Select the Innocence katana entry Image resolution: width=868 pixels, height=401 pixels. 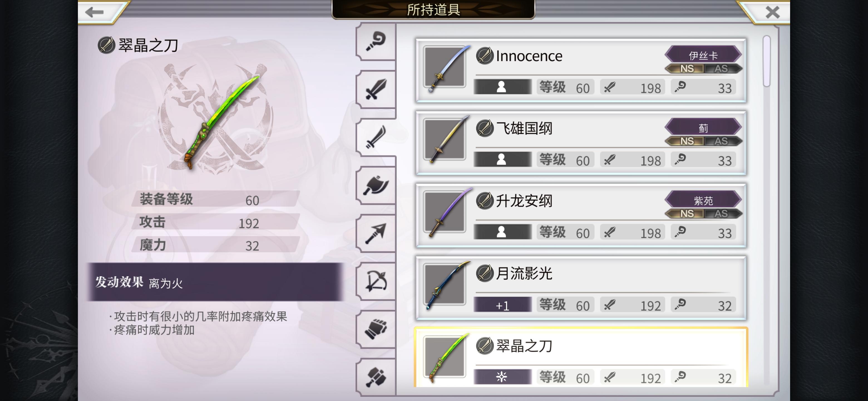pyautogui.click(x=581, y=70)
